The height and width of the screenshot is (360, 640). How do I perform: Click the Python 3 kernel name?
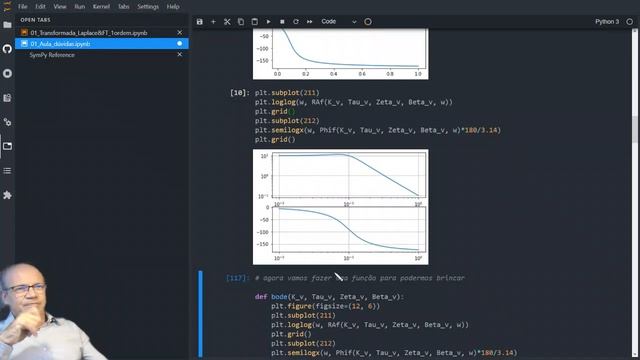coord(607,22)
